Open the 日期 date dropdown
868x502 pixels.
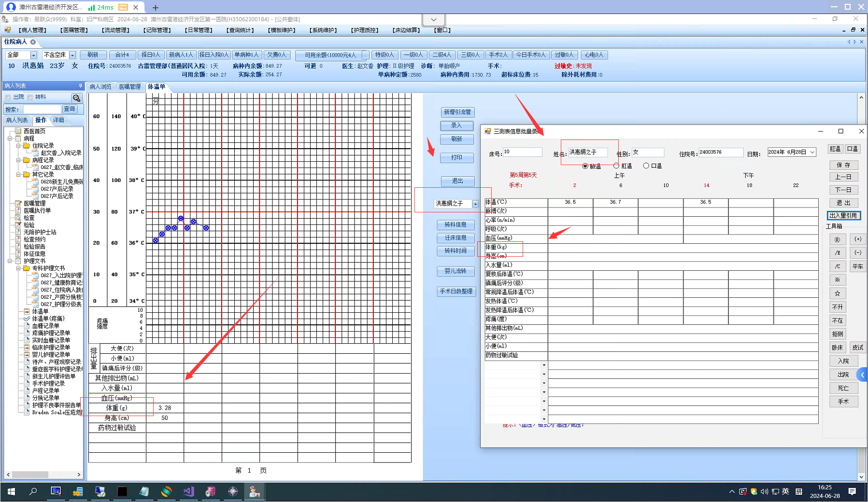click(812, 152)
